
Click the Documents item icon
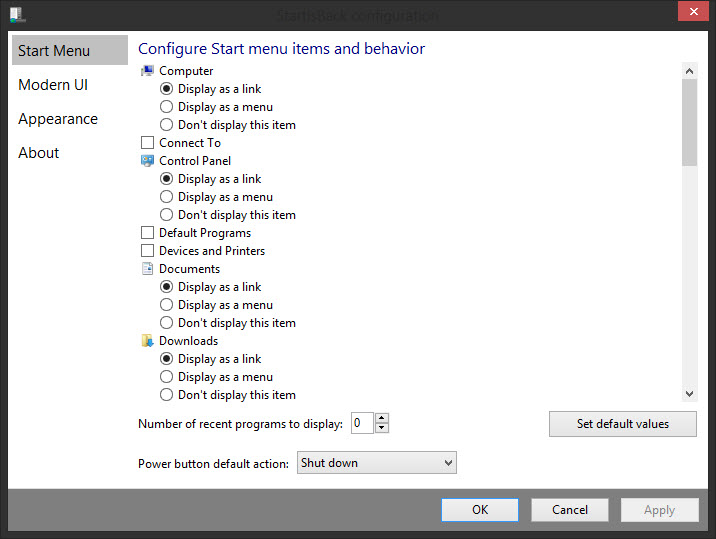[x=147, y=269]
